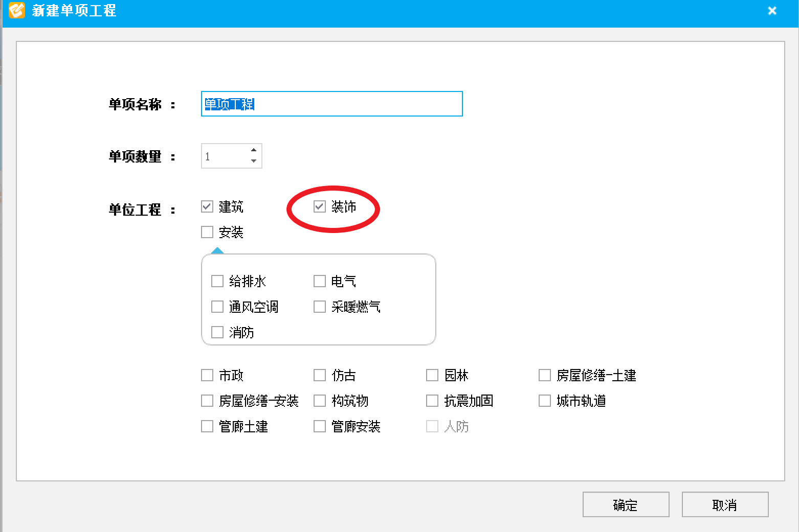The height and width of the screenshot is (532, 799).
Task: Click the app logo icon in title bar
Action: (17, 10)
